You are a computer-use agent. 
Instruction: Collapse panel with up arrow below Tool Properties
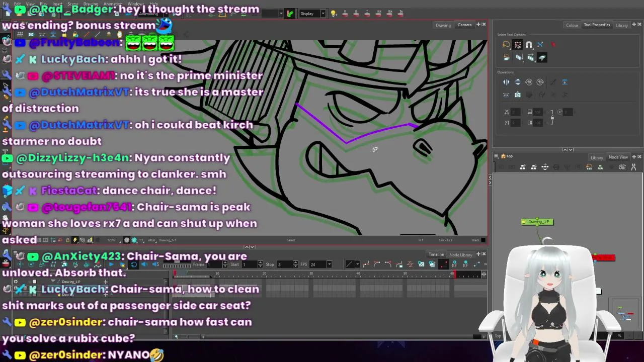click(x=565, y=149)
